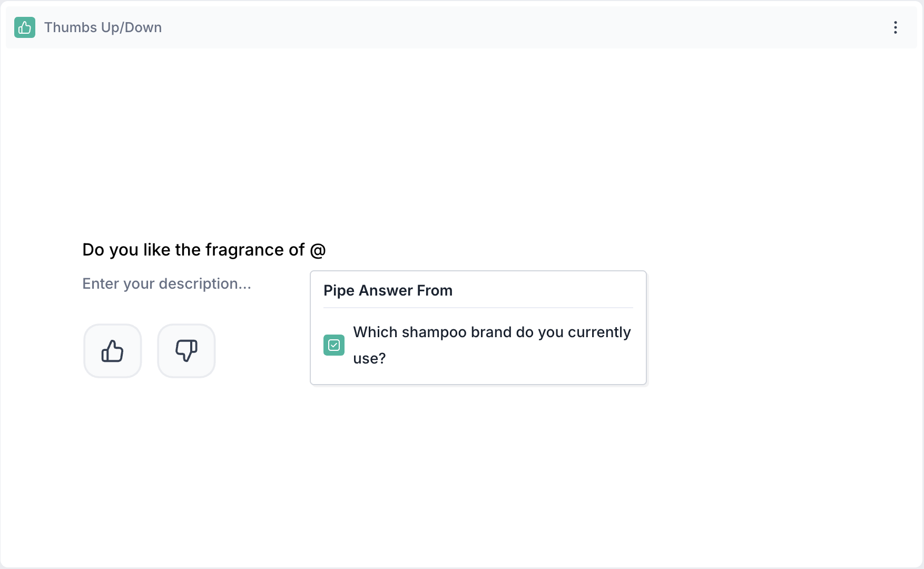
Task: Select the thumbs down answer button
Action: tap(186, 351)
